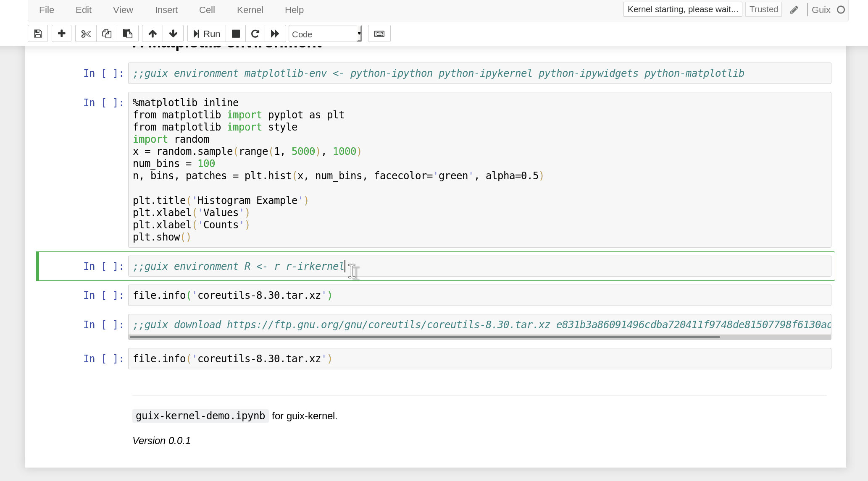Click the Save notebook icon
Image resolution: width=868 pixels, height=481 pixels.
pos(38,34)
